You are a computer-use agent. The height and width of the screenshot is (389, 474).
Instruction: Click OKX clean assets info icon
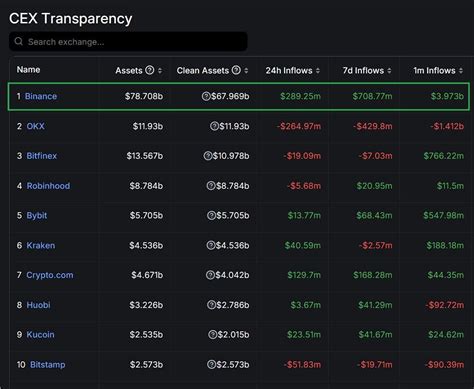[x=214, y=126]
